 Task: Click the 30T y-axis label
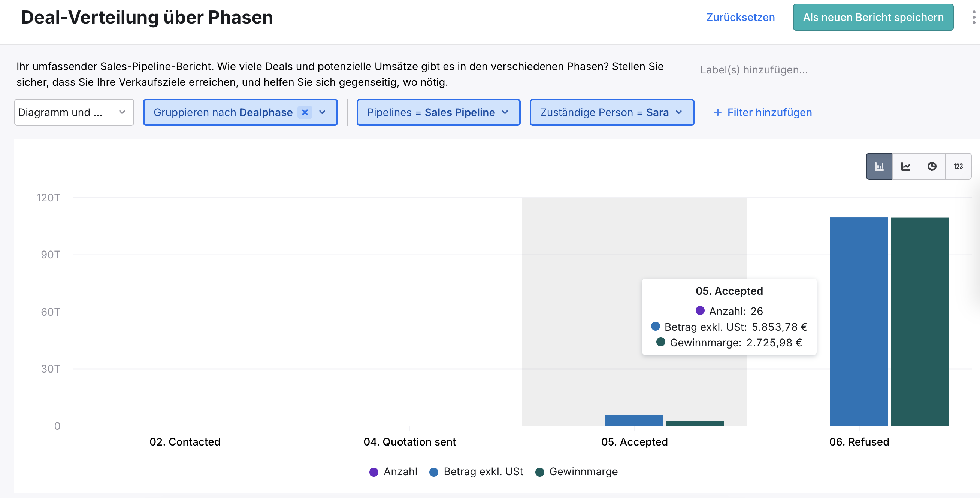(50, 369)
